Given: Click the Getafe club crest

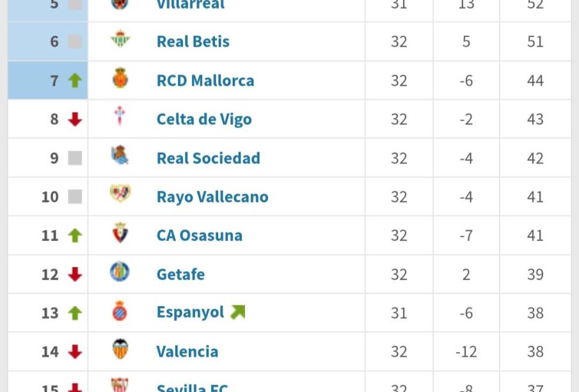Looking at the screenshot, I should pyautogui.click(x=120, y=273).
